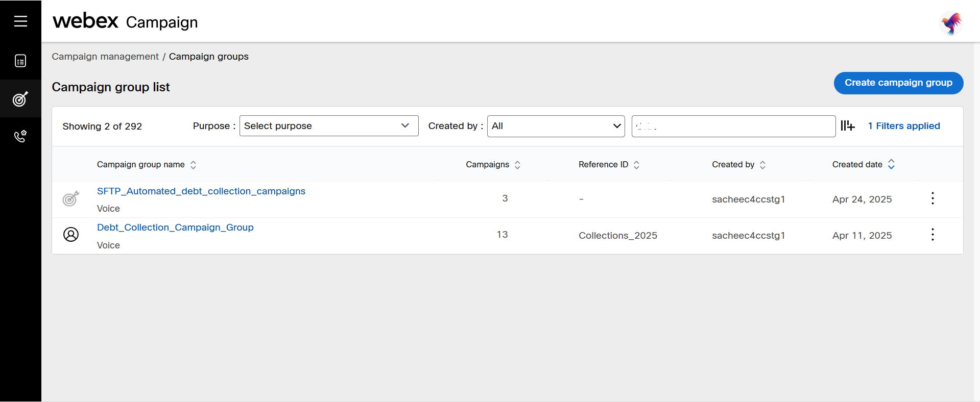Viewport: 980px width, 402px height.
Task: Open the hamburger navigation menu
Action: 20,21
